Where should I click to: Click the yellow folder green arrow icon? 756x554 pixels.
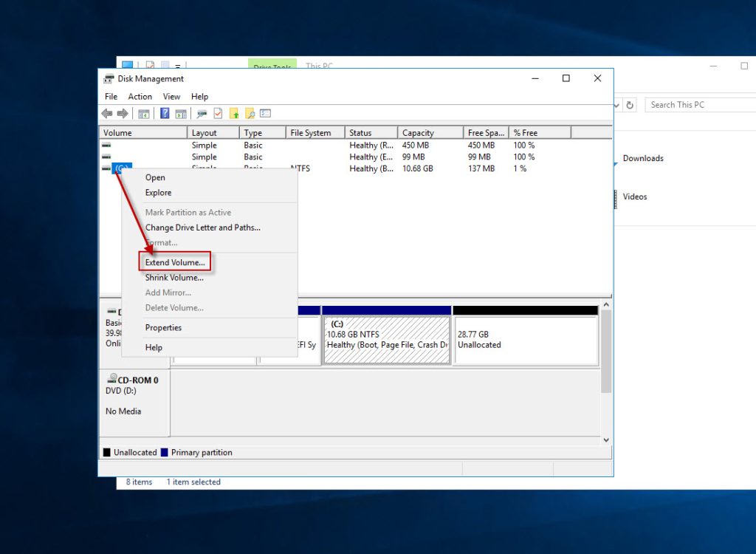pos(234,114)
